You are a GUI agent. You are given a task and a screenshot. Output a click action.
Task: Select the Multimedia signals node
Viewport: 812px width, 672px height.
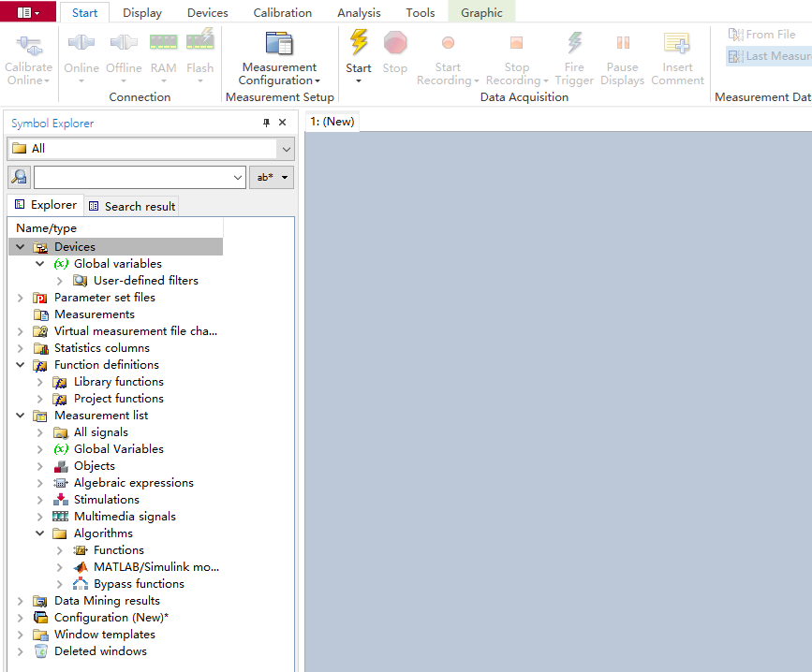[x=125, y=517]
